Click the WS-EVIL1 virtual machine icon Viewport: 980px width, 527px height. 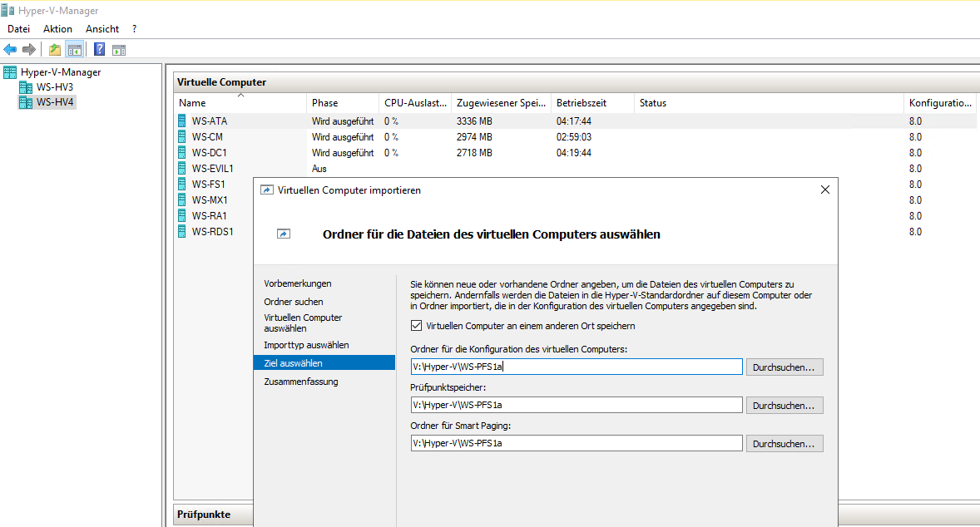(182, 168)
